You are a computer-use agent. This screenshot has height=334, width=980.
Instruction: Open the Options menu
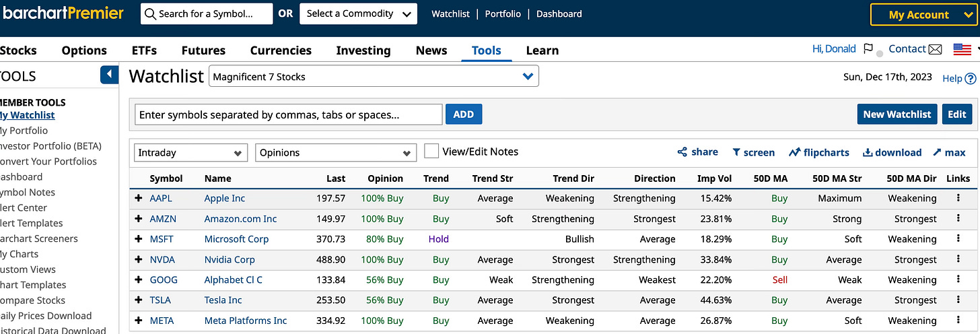point(84,51)
